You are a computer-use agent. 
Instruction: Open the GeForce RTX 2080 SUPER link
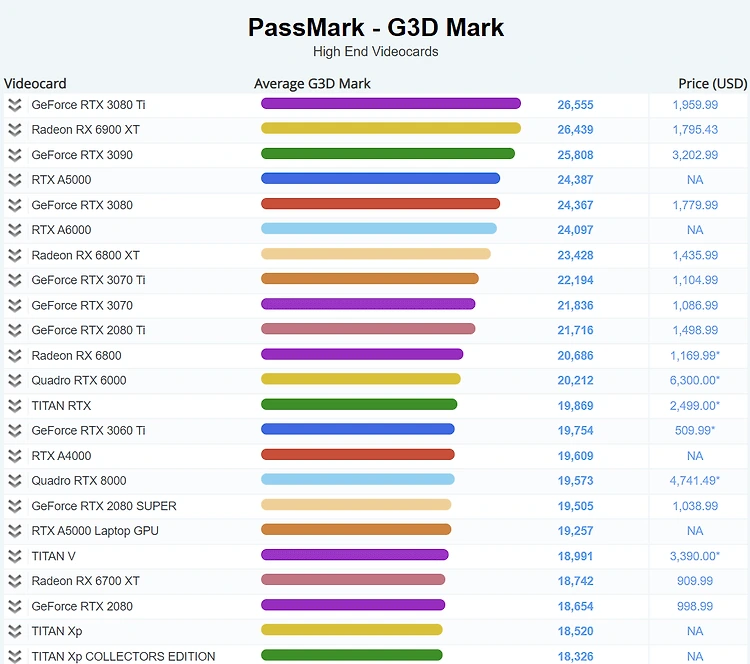[104, 506]
